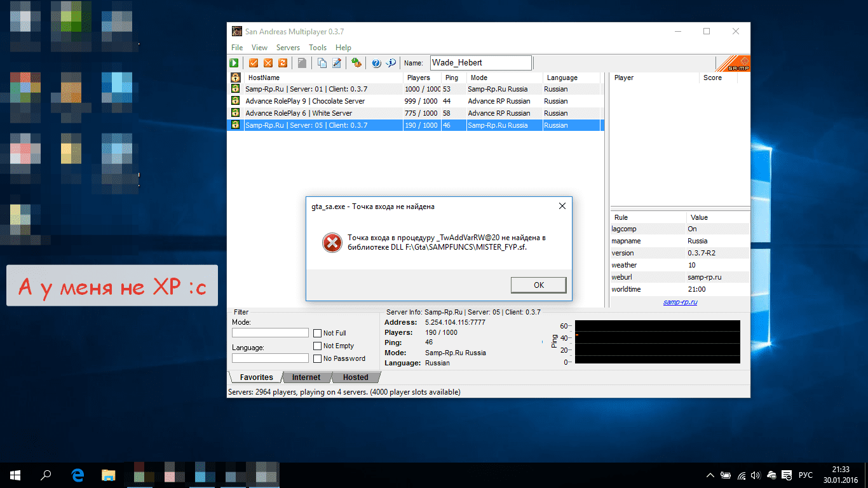Click the weburl rule row

coord(680,277)
